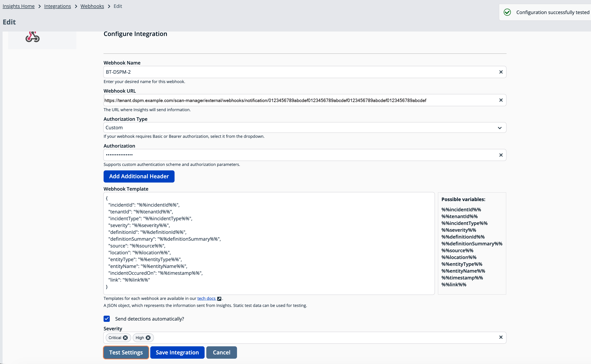Save the integration
The height and width of the screenshot is (364, 591).
[x=177, y=352]
